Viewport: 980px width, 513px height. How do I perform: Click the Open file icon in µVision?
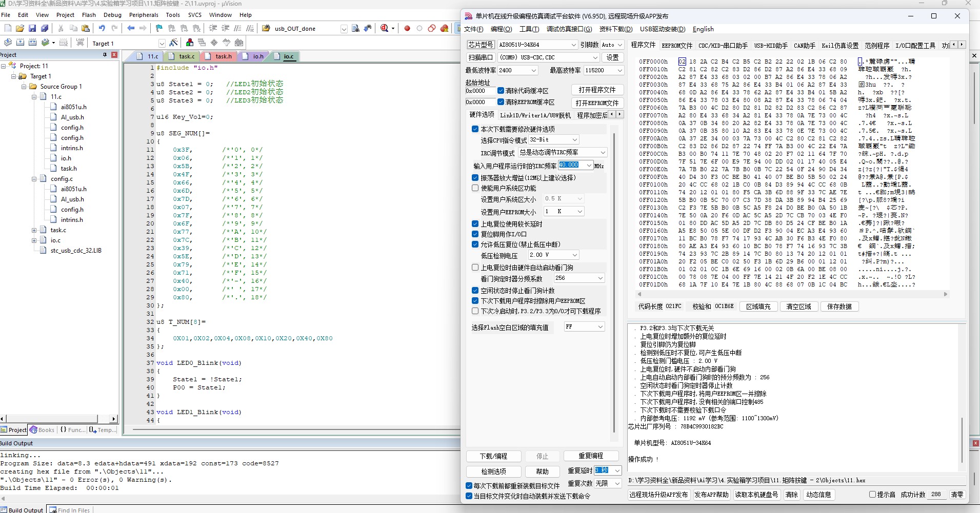pyautogui.click(x=19, y=28)
